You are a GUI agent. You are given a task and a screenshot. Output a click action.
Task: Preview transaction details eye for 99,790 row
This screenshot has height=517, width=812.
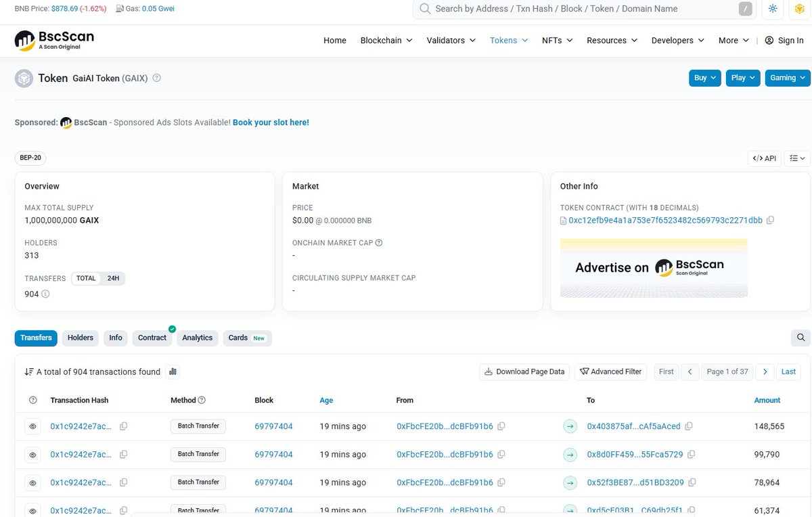(32, 455)
